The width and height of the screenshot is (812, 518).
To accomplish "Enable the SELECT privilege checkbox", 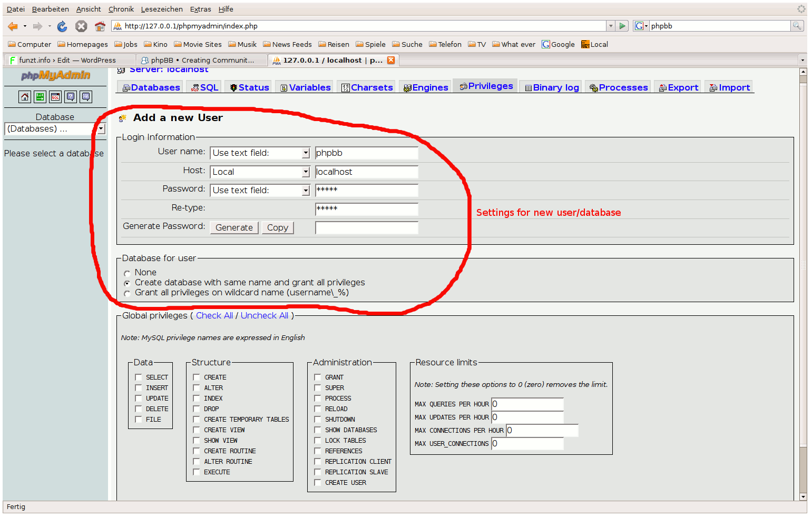I will click(x=139, y=377).
